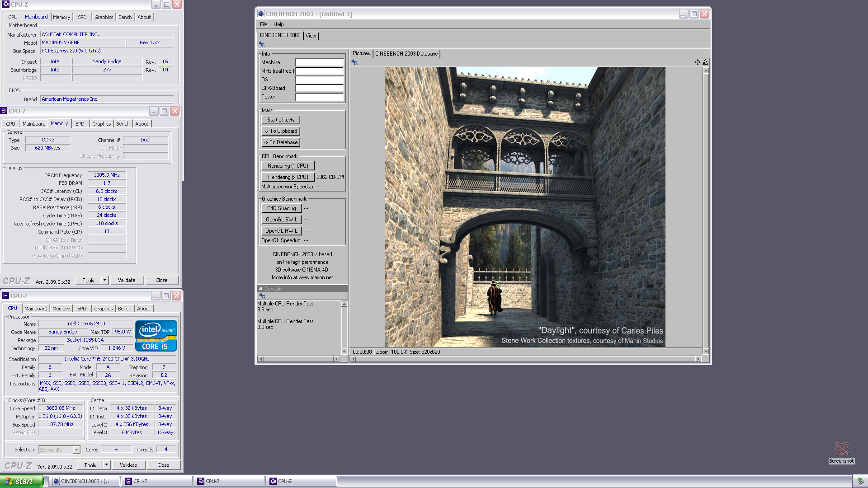Click the CPU-Z Memory window title icon

[x=4, y=111]
